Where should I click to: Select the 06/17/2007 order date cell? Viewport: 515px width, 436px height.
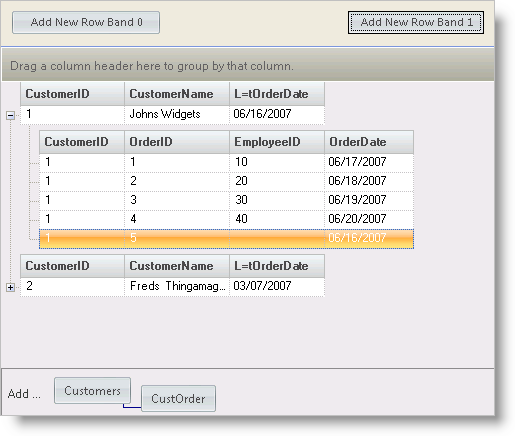click(369, 163)
